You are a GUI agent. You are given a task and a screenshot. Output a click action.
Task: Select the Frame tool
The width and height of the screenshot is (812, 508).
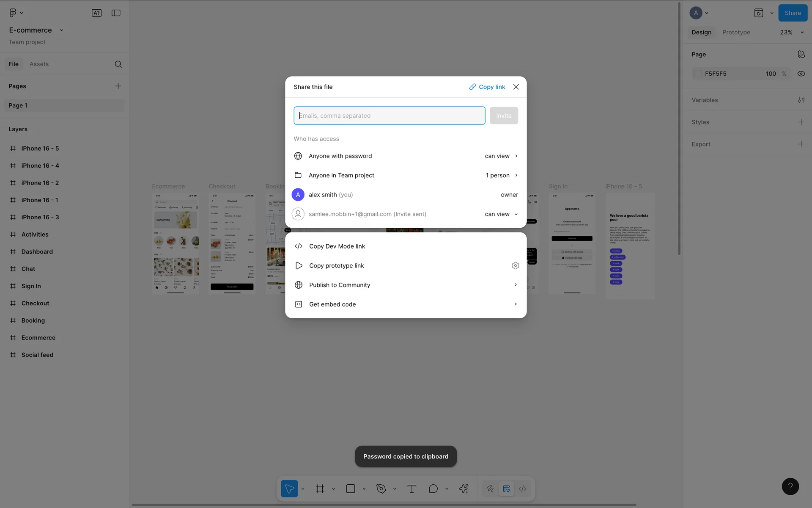click(x=320, y=489)
